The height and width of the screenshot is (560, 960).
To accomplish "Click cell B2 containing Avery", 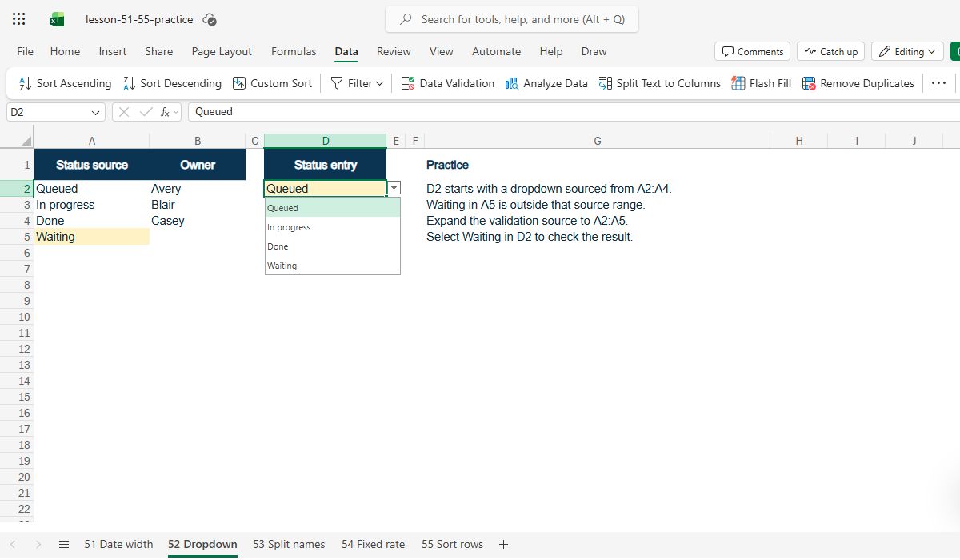I will pos(198,189).
